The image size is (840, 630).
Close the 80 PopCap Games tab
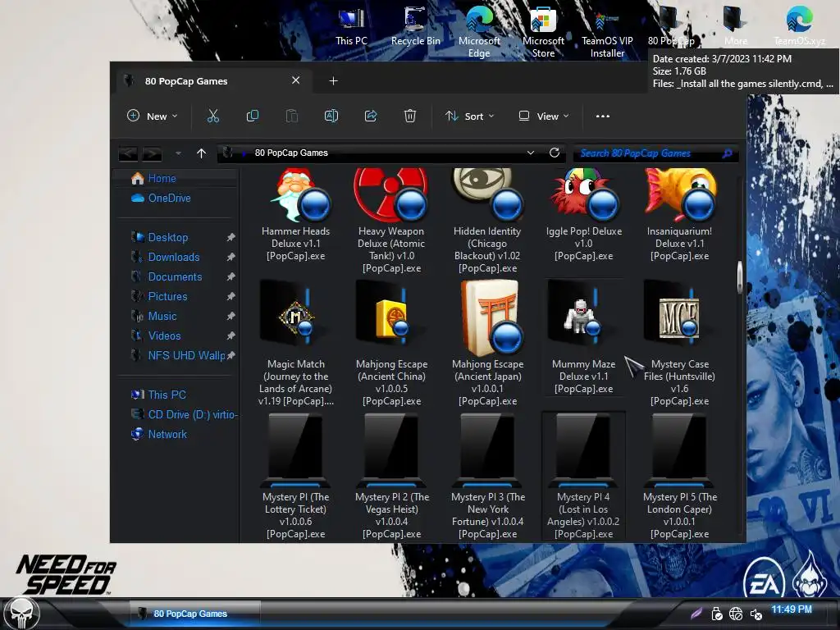pyautogui.click(x=295, y=80)
